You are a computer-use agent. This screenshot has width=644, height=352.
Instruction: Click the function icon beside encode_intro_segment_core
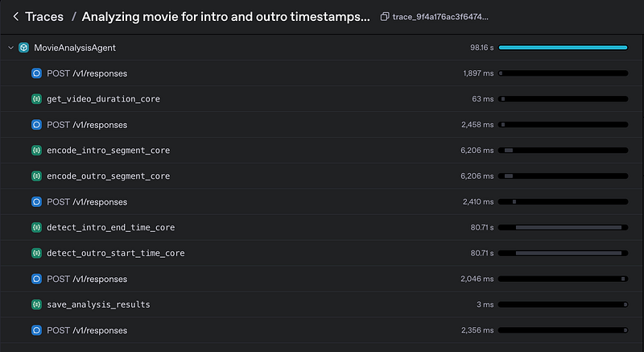point(36,151)
